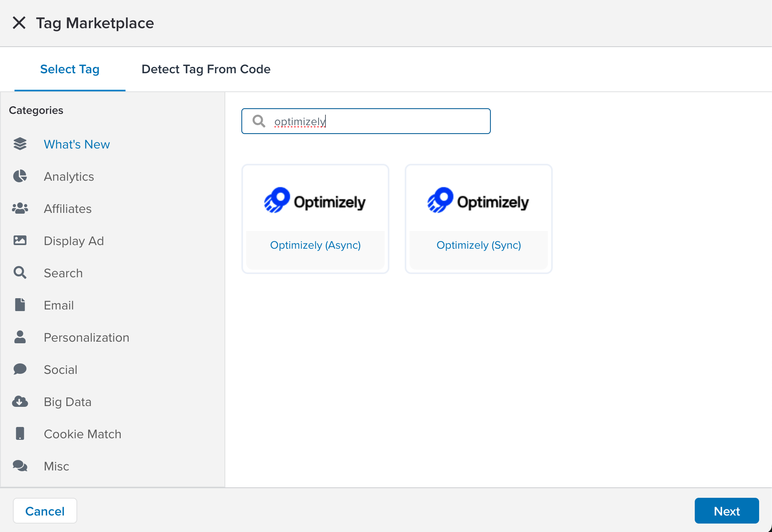
Task: Click the Analytics pie chart icon
Action: coord(20,176)
